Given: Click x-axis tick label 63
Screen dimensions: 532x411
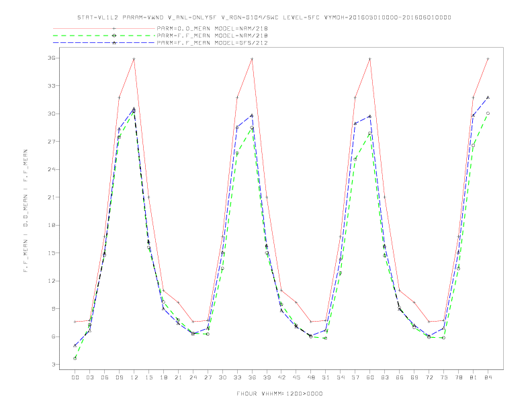Looking at the screenshot, I should click(385, 377).
